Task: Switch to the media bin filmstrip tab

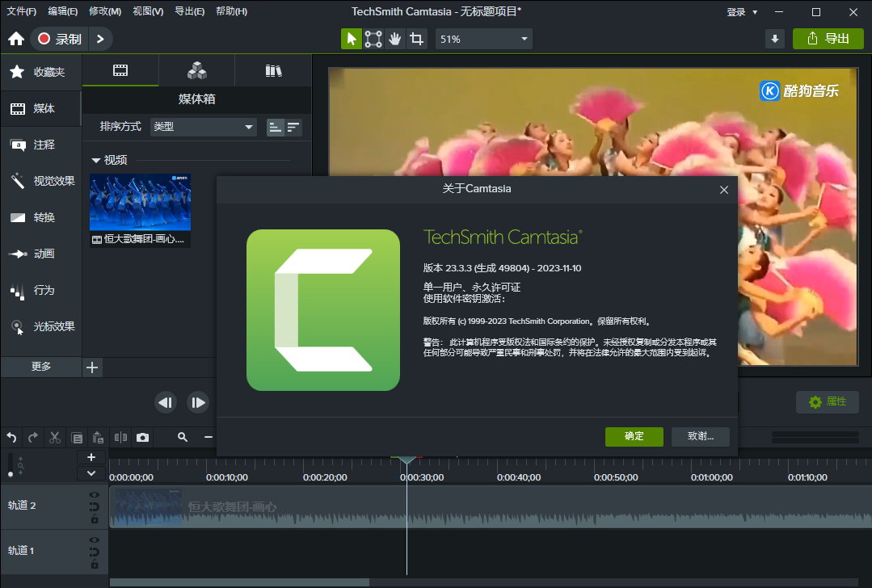Action: tap(120, 70)
